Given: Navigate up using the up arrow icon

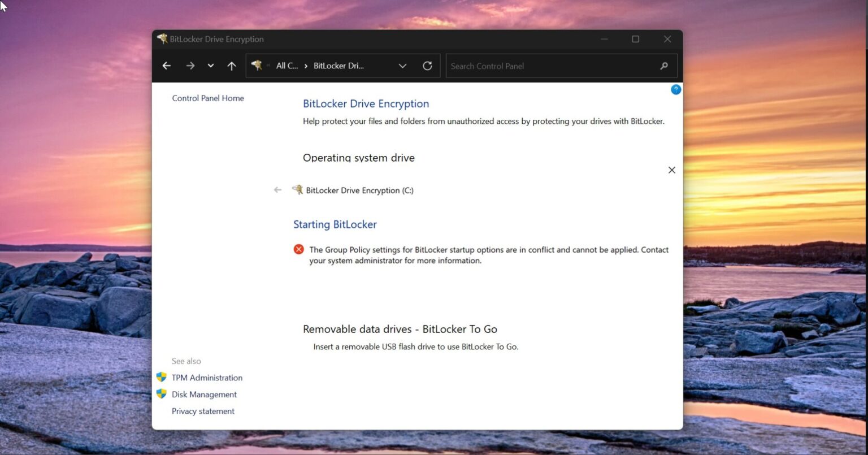Looking at the screenshot, I should [x=232, y=66].
